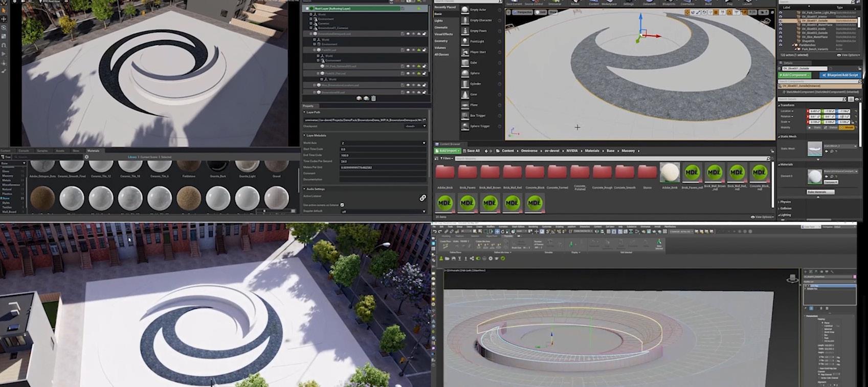Viewport: 868px width, 387px height.
Task: Select the Geometry category in Place Actors
Action: (x=441, y=41)
